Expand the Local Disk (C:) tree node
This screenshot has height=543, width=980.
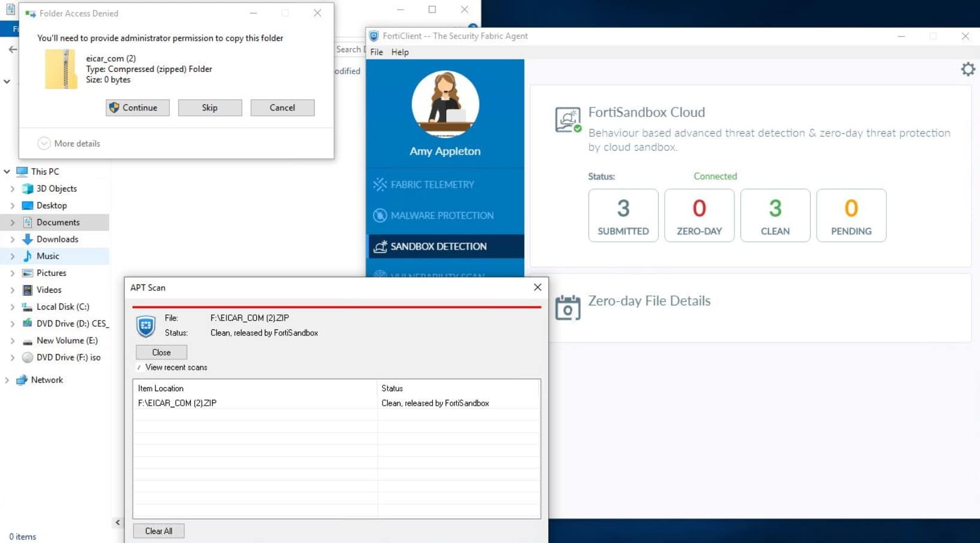(x=13, y=307)
